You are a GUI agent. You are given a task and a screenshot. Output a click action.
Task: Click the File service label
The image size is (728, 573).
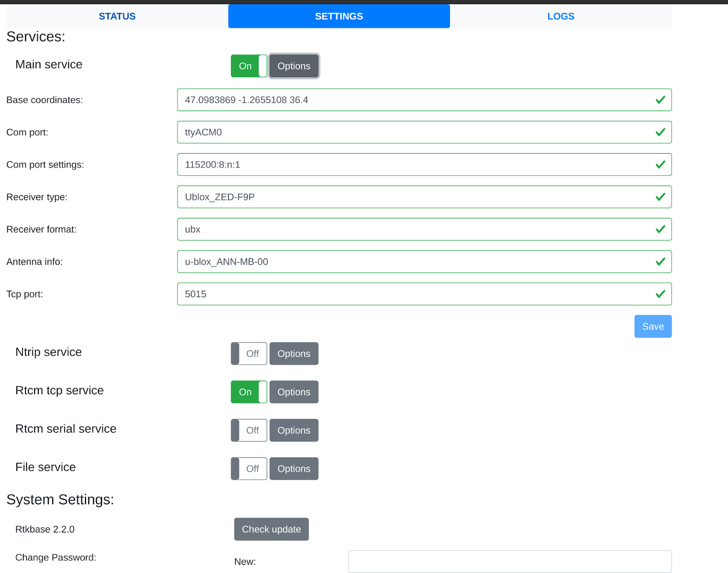pos(45,467)
